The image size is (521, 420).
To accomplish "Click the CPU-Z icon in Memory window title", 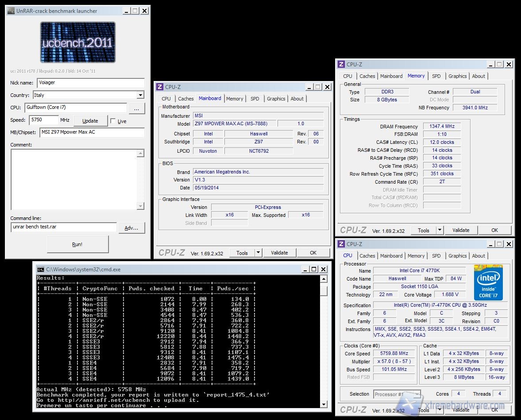I will pos(341,65).
